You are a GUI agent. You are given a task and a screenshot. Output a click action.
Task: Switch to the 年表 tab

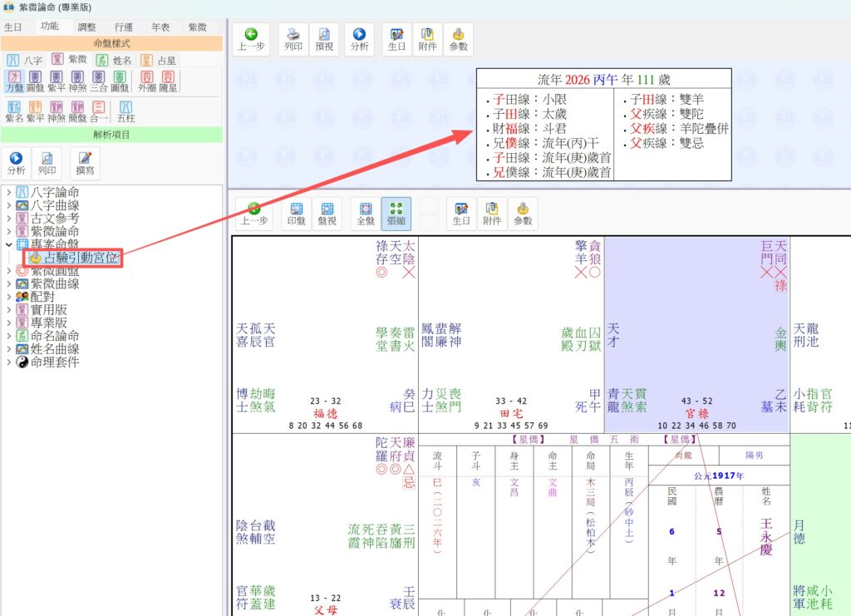coord(160,27)
